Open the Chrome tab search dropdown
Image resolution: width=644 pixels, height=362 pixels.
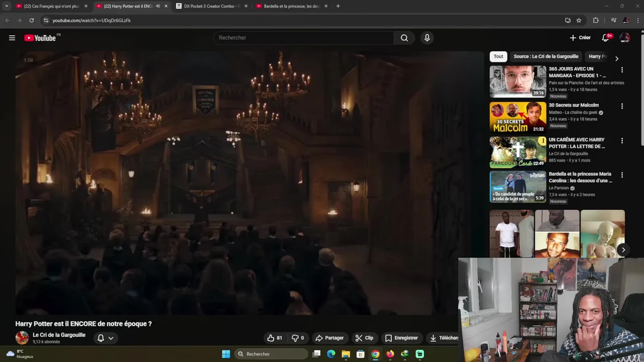[x=7, y=6]
